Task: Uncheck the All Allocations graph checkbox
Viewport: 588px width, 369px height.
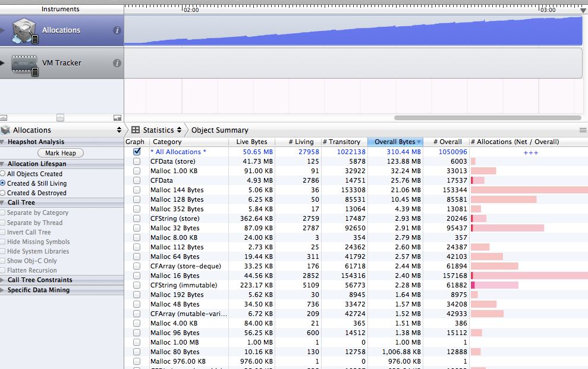Action: point(137,151)
